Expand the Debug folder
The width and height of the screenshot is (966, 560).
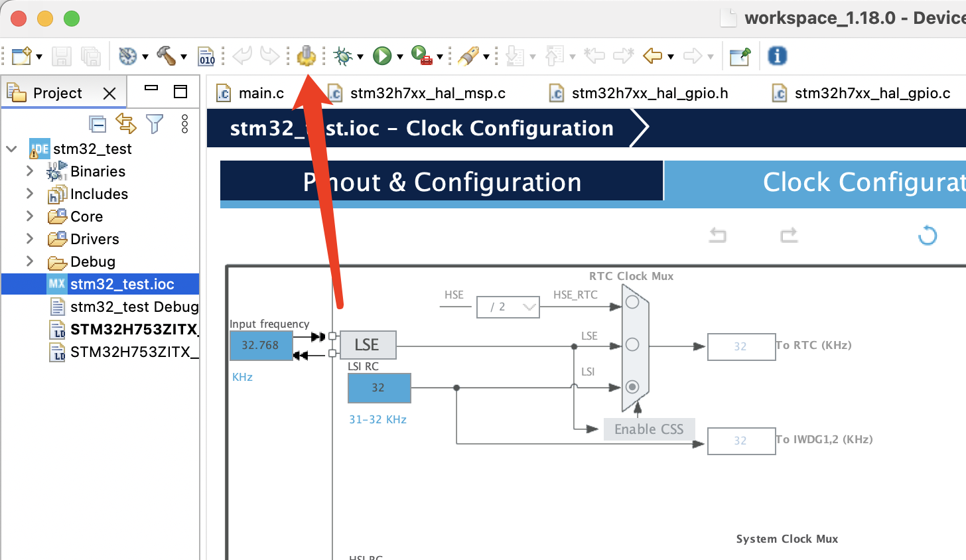[x=29, y=261]
